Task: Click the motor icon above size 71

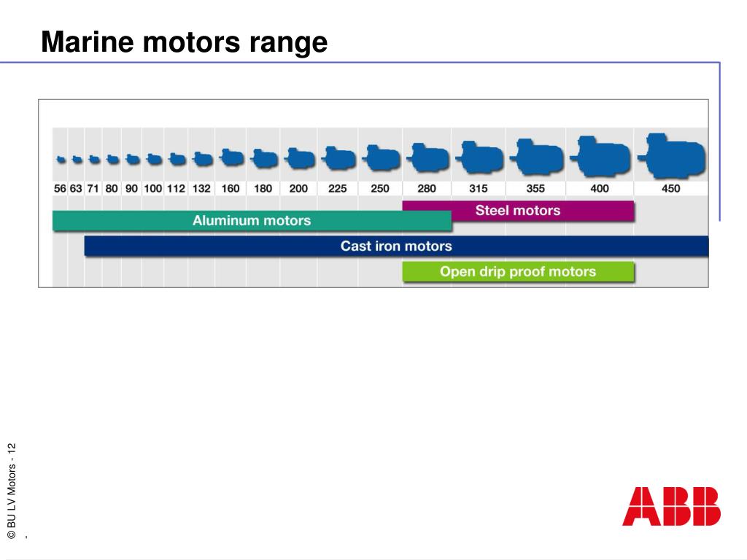Action: point(94,160)
